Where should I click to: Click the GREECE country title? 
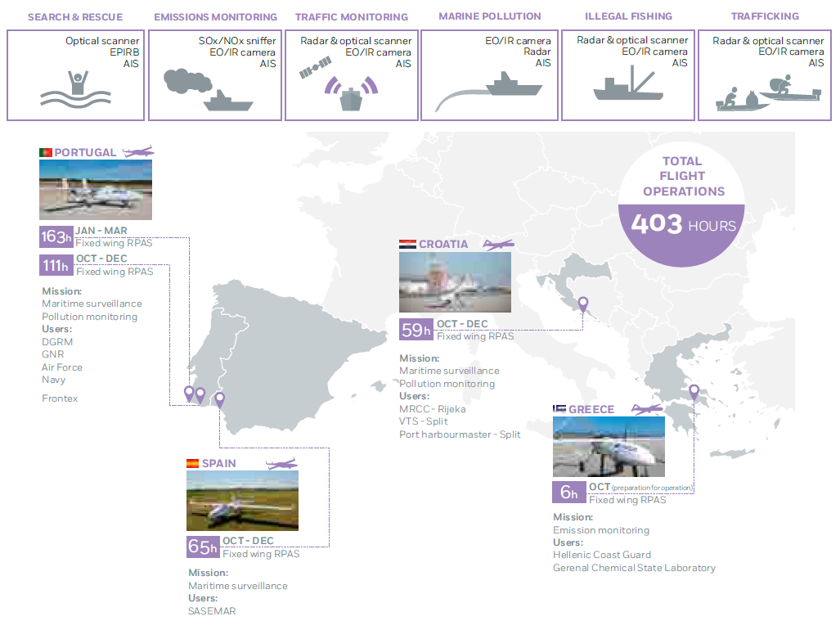(591, 410)
